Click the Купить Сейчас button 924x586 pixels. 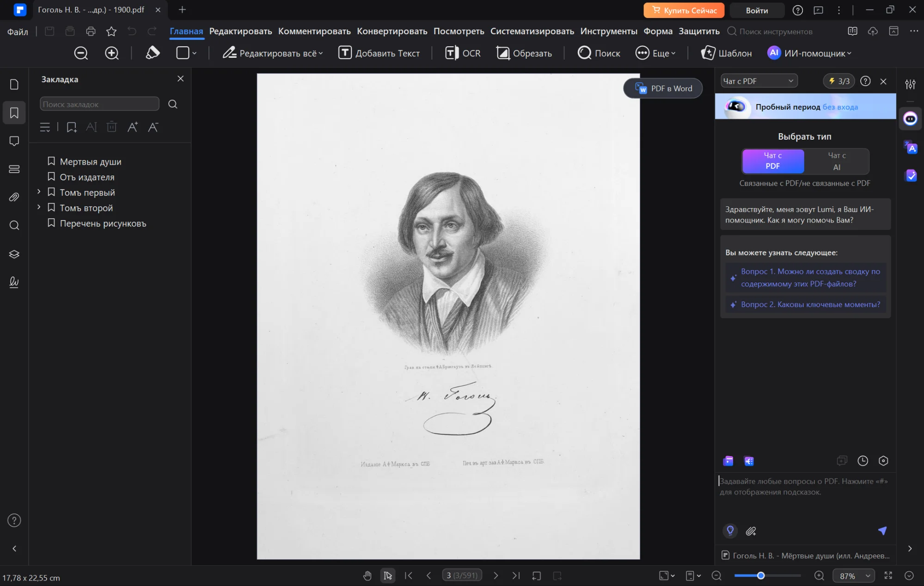tap(684, 10)
